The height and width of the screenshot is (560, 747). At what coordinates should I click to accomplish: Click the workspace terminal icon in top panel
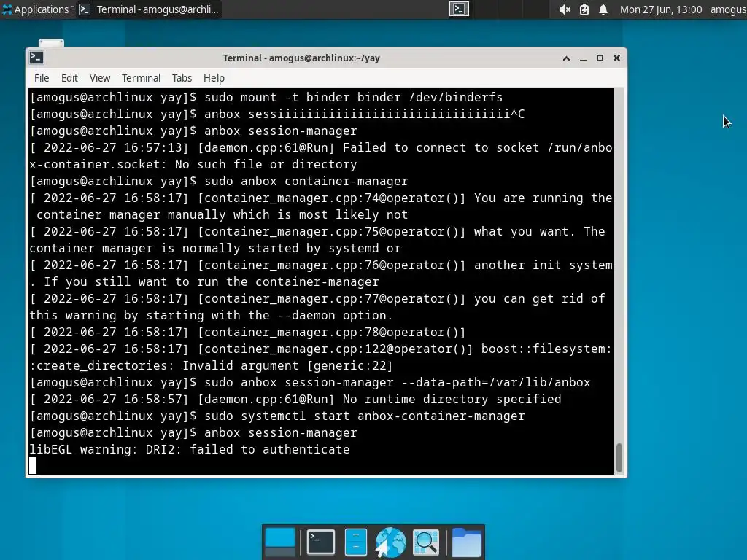pos(460,9)
